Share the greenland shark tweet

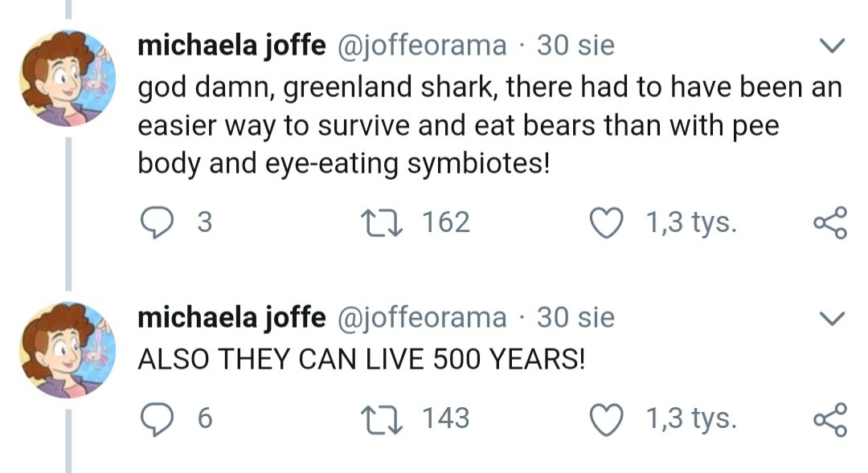[x=829, y=222]
